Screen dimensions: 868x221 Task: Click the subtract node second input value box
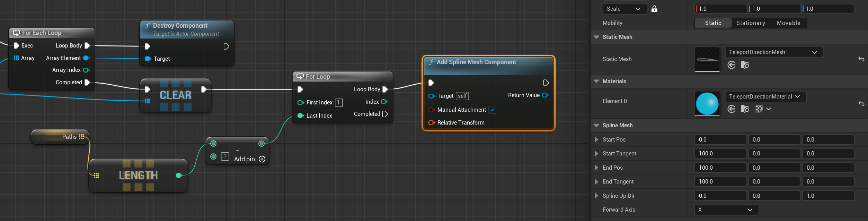[x=225, y=156]
